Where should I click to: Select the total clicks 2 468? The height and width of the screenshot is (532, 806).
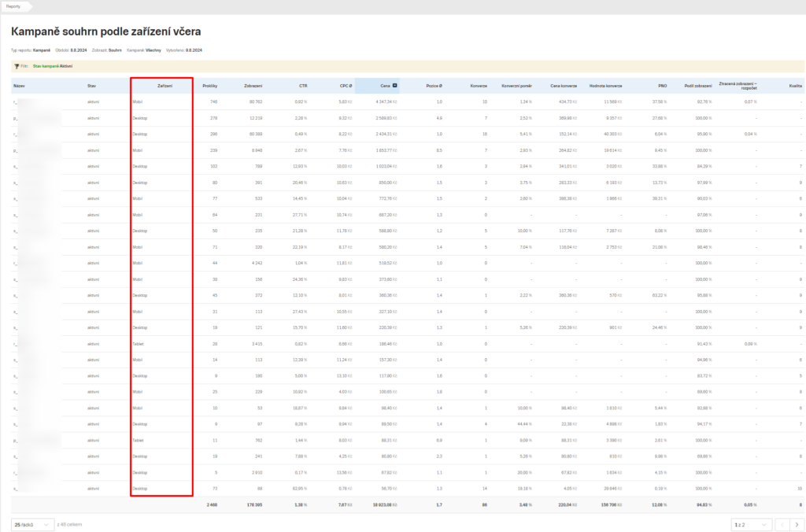pos(212,504)
